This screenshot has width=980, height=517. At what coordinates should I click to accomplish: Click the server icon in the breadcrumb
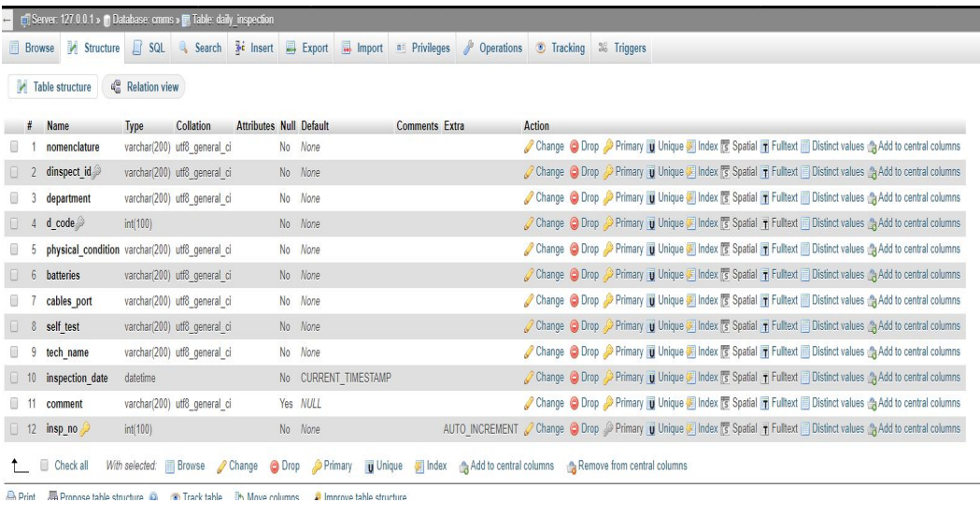25,20
